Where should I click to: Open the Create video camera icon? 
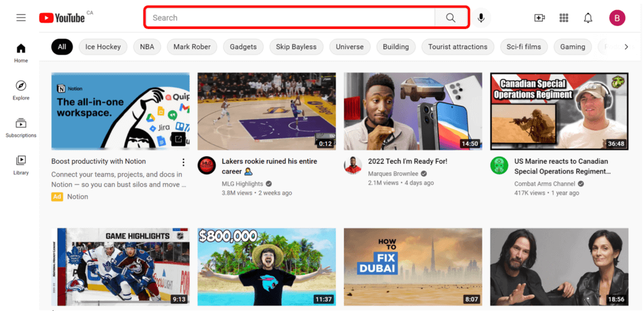pyautogui.click(x=539, y=18)
